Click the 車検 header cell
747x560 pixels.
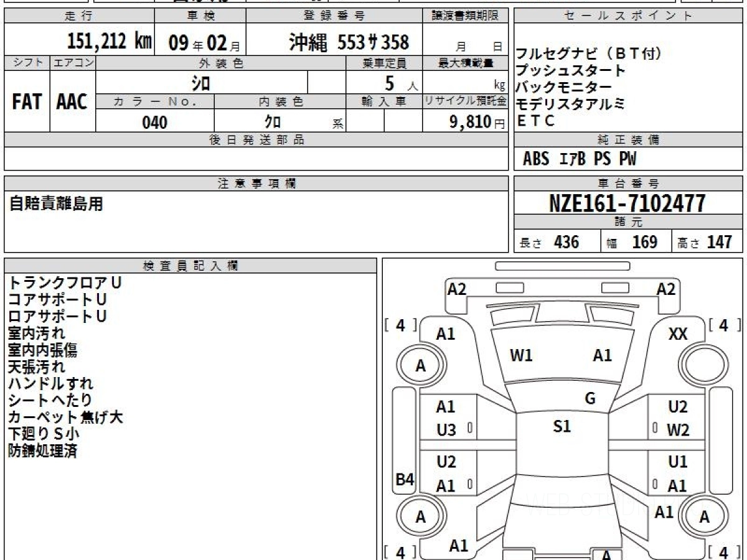pos(200,16)
